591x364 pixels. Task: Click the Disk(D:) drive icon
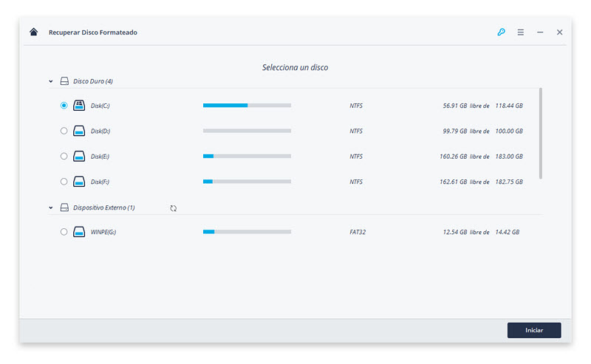pos(79,131)
